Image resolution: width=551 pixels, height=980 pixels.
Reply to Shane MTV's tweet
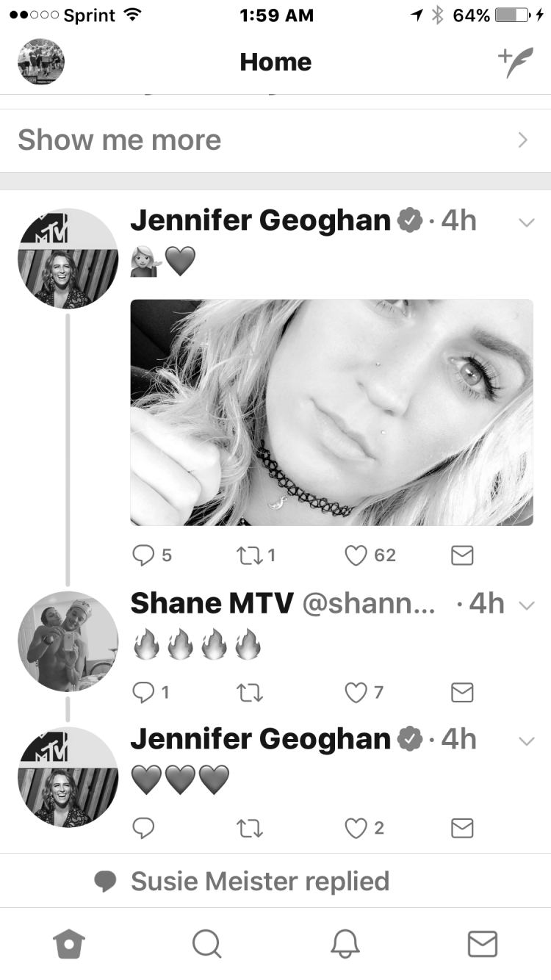click(x=143, y=692)
